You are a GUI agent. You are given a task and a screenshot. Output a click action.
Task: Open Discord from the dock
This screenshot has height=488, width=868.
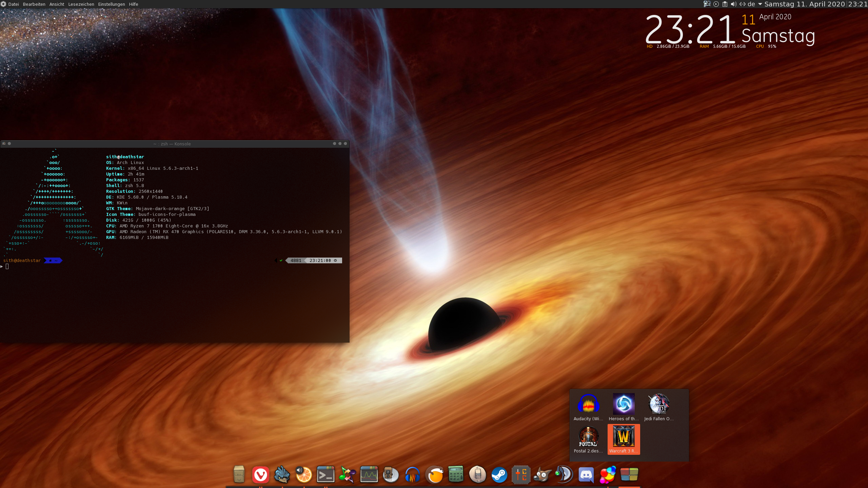pos(586,474)
